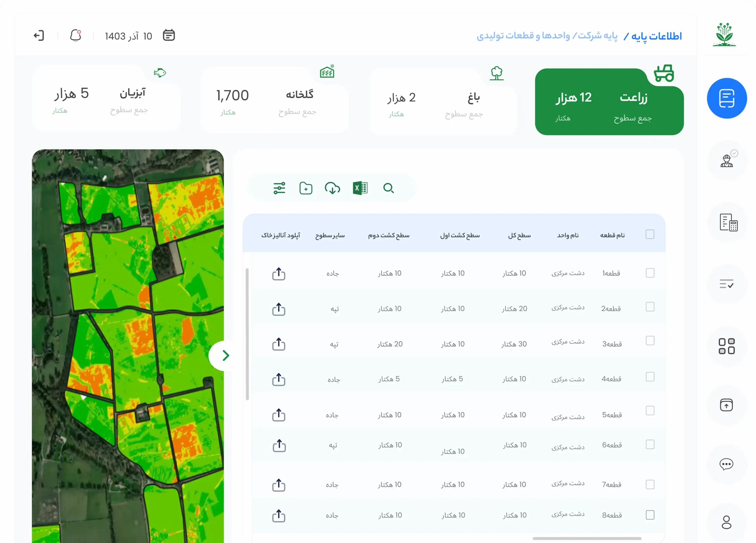This screenshot has height=543, width=756.
Task: Click the سطح کل column header
Action: (x=519, y=235)
